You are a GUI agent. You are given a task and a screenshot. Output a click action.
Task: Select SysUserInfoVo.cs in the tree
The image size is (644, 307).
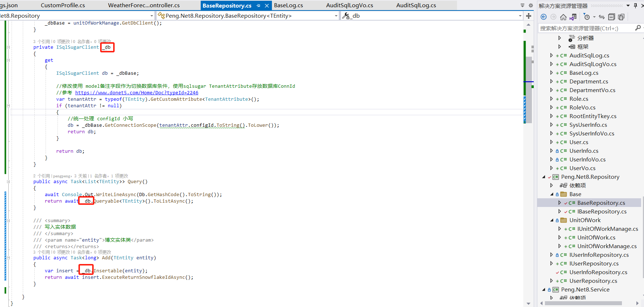[592, 134]
